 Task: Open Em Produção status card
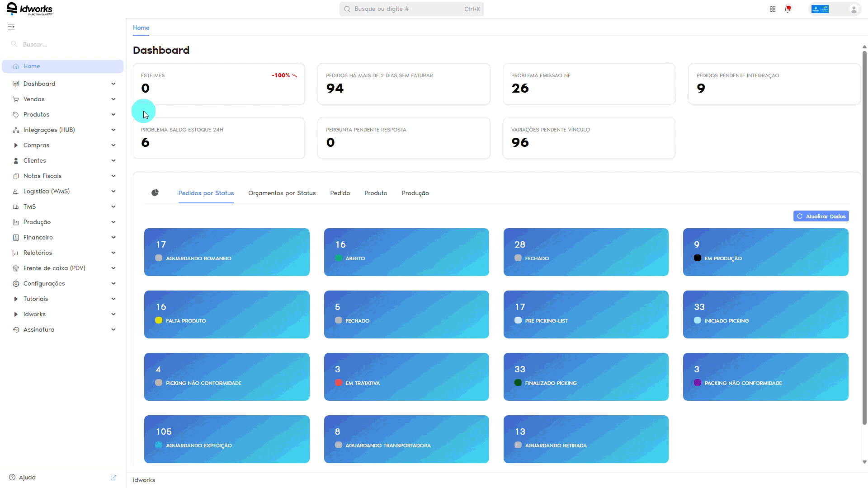tap(766, 252)
